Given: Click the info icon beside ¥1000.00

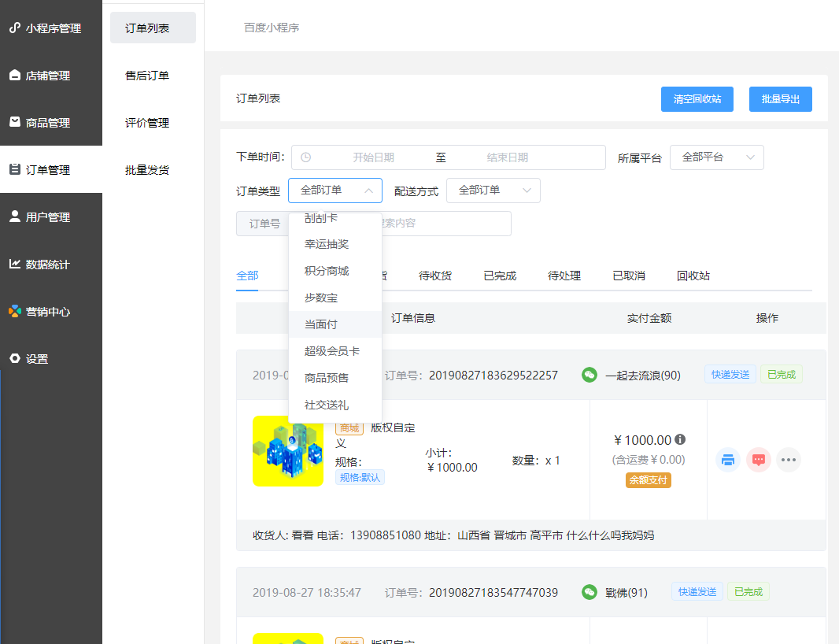Looking at the screenshot, I should point(680,439).
